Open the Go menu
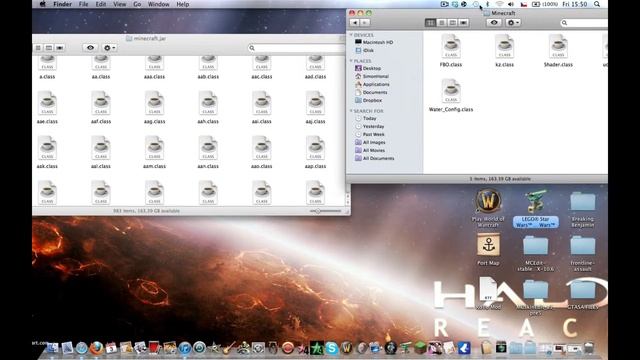The image size is (640, 360). tap(137, 4)
